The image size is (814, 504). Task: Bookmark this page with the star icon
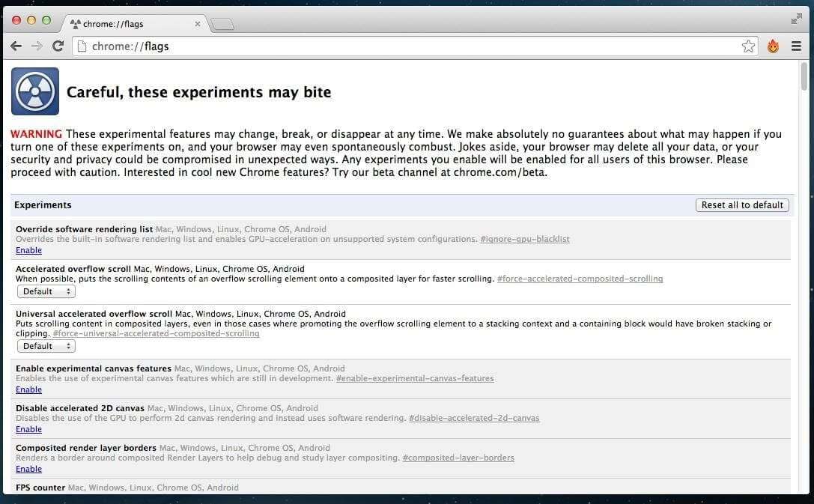click(x=748, y=46)
